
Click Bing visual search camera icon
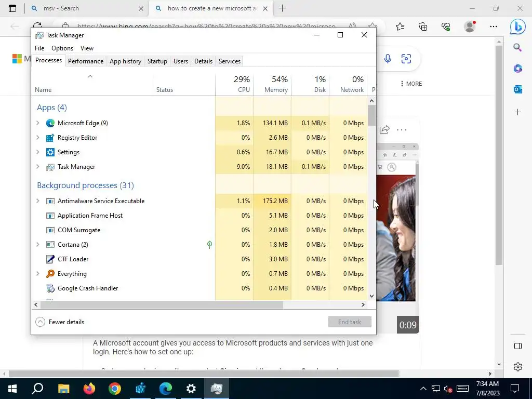[x=406, y=59]
